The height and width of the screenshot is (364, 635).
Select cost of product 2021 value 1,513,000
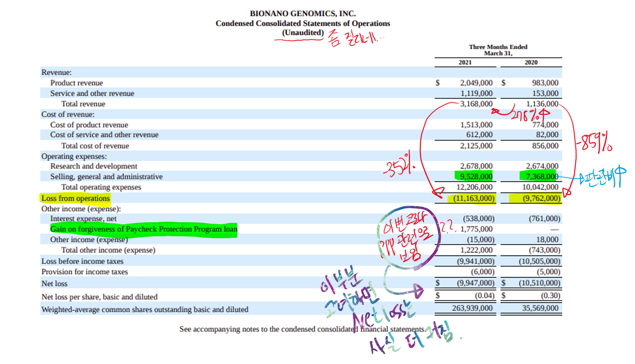477,125
